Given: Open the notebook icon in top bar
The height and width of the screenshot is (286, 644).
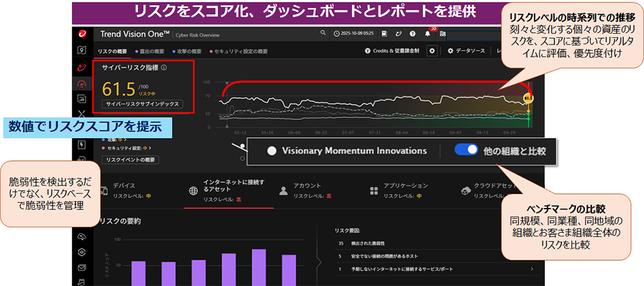Looking at the screenshot, I should click(384, 33).
